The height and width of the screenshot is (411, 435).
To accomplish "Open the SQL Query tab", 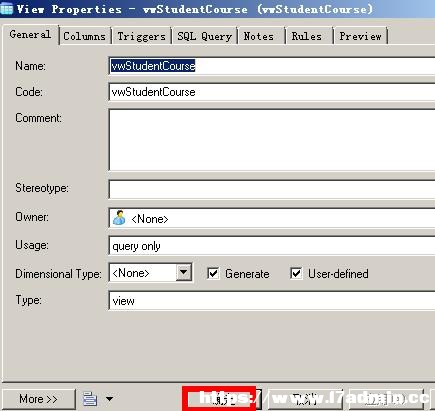I will (204, 36).
